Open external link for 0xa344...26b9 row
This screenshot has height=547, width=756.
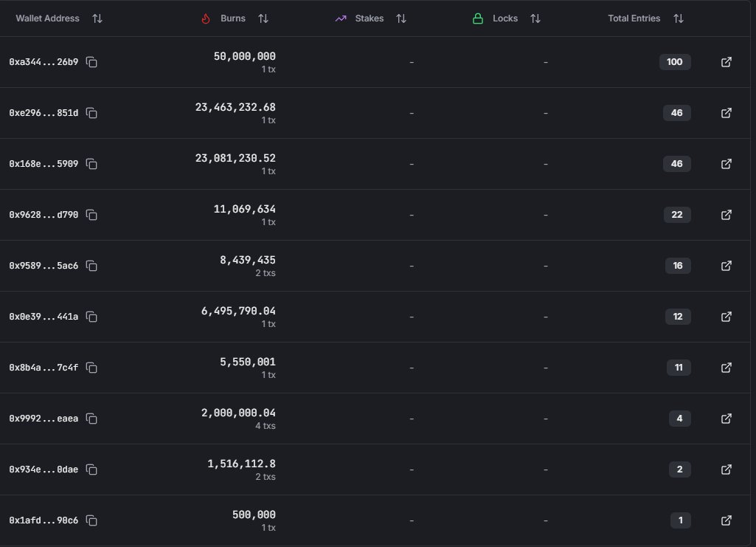click(726, 62)
